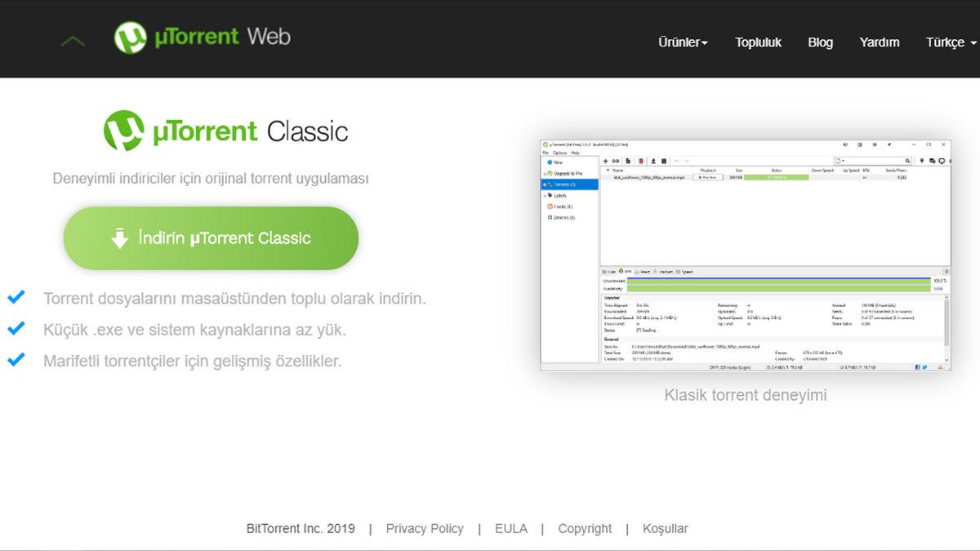
Task: Click the download arrow icon on green button
Action: [x=120, y=238]
